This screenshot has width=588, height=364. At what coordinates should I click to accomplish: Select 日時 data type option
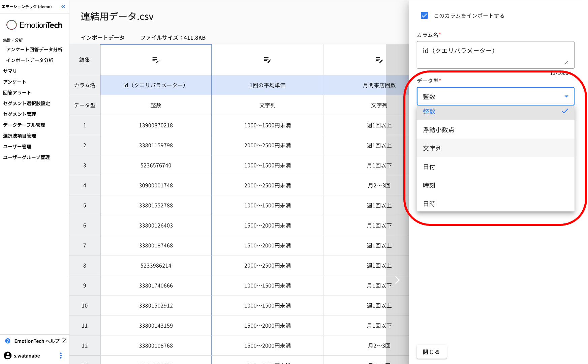click(429, 204)
